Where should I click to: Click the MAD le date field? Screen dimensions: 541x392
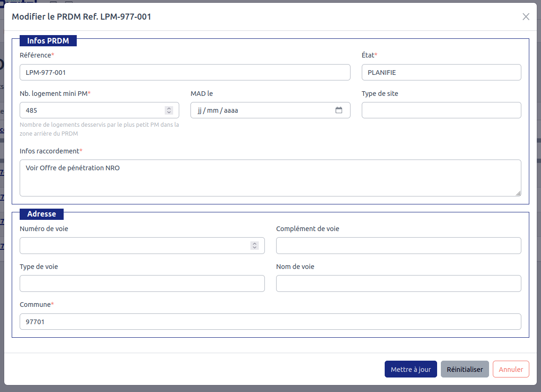pyautogui.click(x=262, y=110)
